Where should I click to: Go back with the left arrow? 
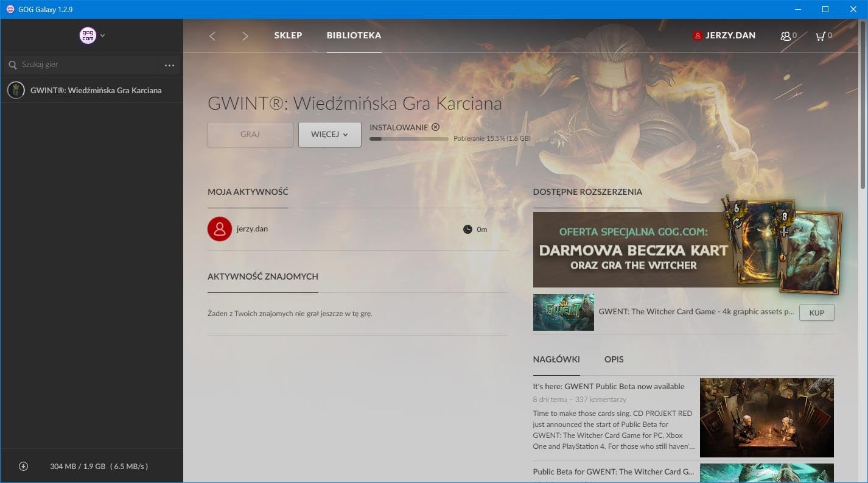(x=212, y=36)
